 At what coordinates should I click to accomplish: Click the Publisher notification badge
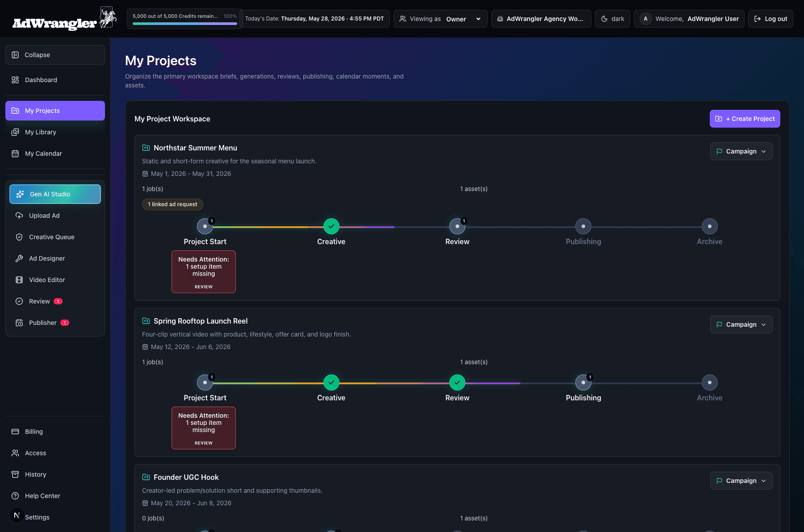pyautogui.click(x=65, y=323)
